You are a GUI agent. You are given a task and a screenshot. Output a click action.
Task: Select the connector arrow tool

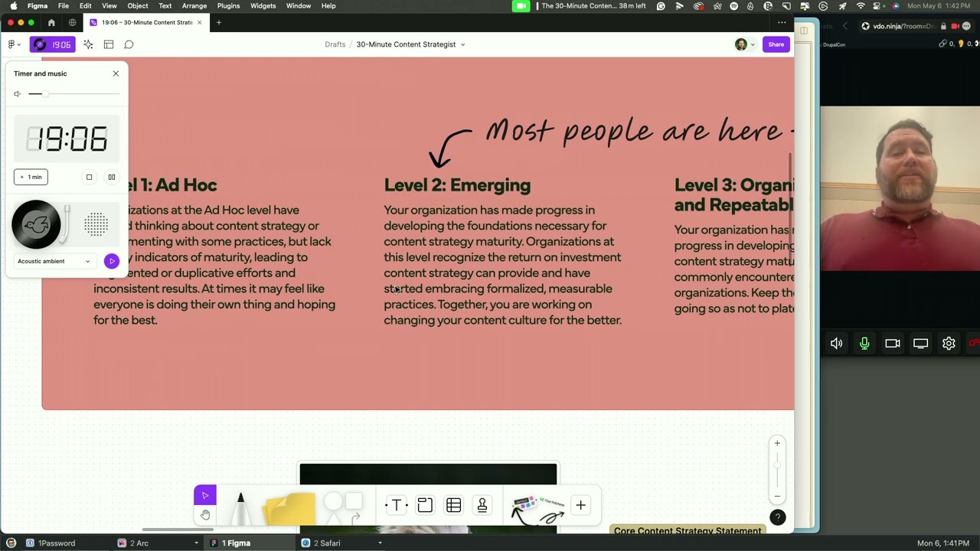click(355, 519)
